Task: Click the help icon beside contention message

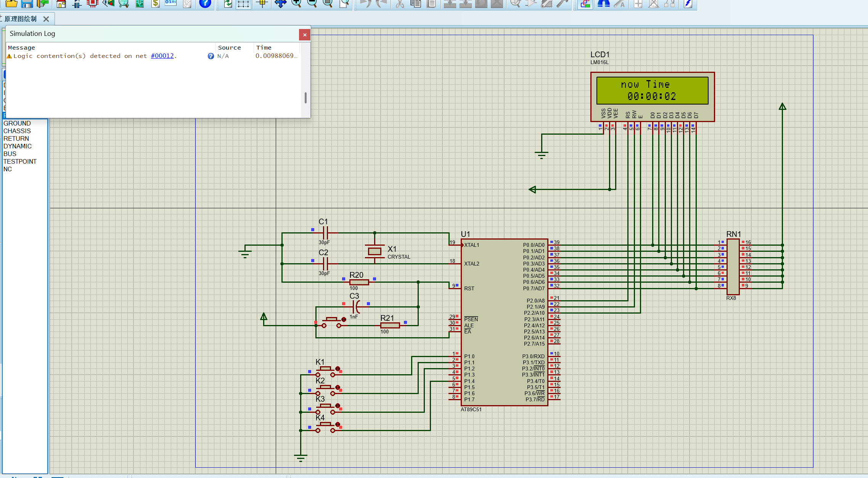Action: 211,56
